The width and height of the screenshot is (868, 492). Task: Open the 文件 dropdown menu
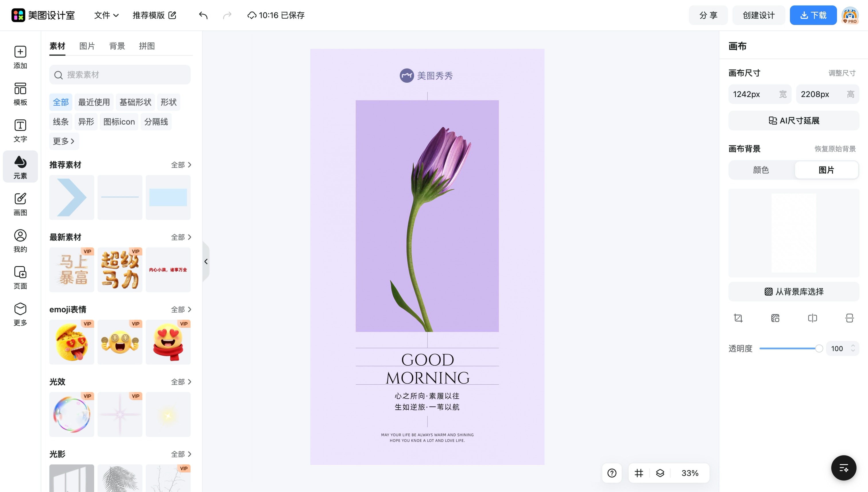coord(106,15)
